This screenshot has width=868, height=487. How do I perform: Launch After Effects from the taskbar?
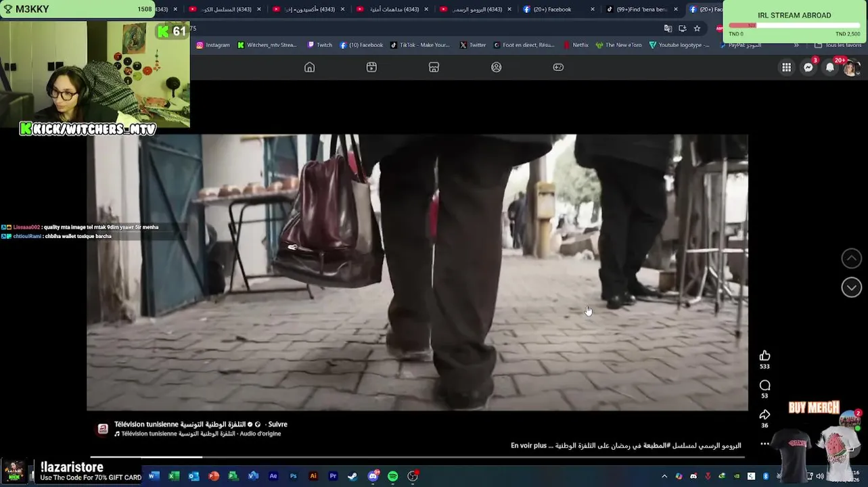point(273,476)
